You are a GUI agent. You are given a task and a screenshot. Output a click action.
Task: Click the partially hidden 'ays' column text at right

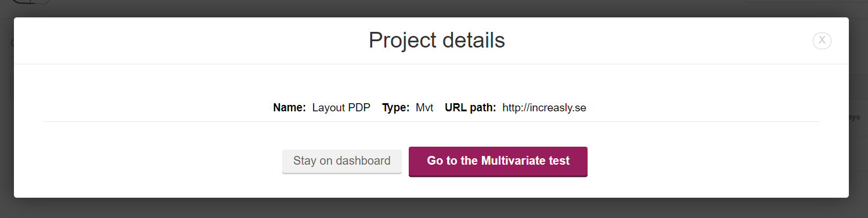[854, 117]
